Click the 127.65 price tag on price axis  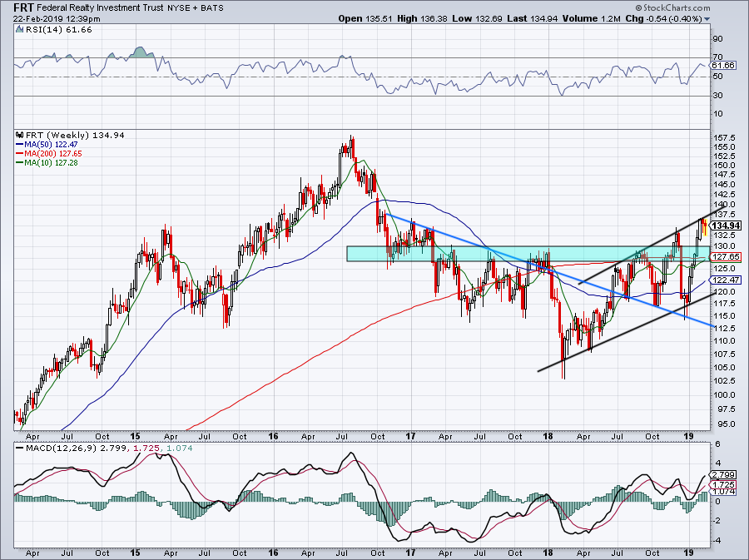click(x=726, y=257)
